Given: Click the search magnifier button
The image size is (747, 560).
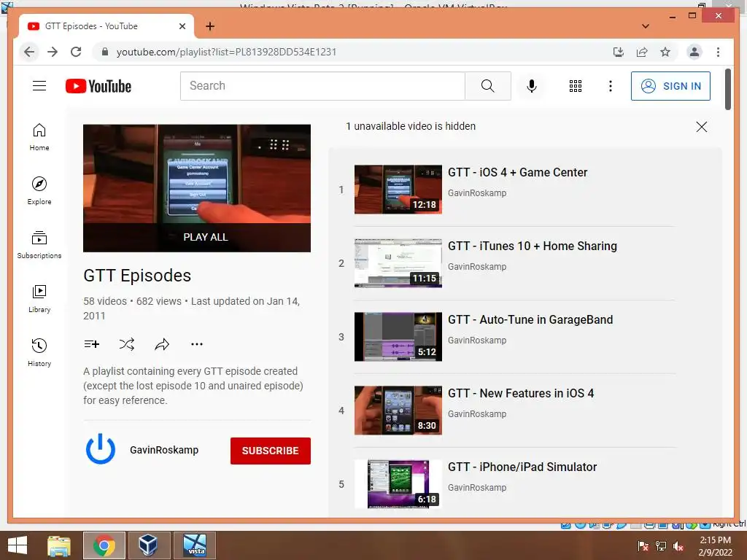Looking at the screenshot, I should pos(487,86).
